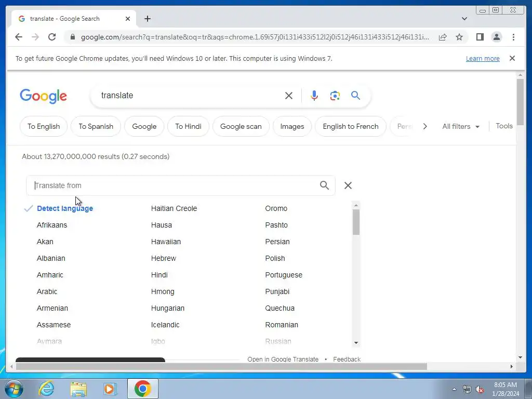The width and height of the screenshot is (532, 399).
Task: Select the To Hindi filter chip
Action: (188, 126)
